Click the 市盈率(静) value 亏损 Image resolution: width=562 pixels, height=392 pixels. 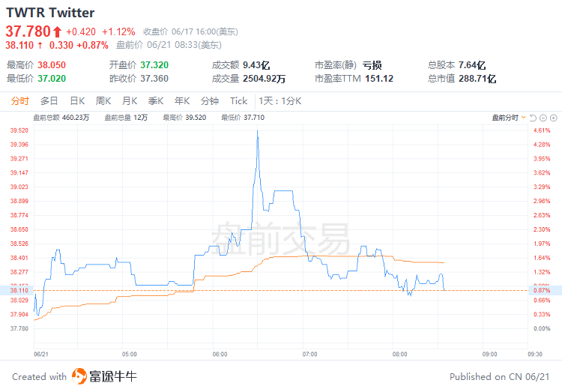pos(372,65)
